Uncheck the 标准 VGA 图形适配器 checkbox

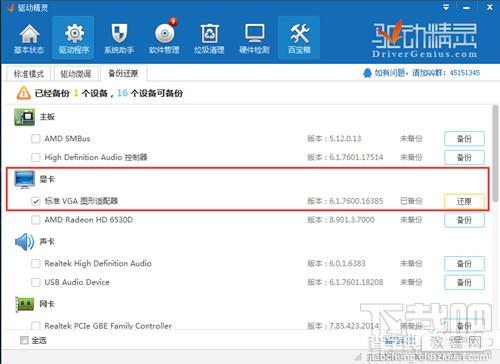pos(36,201)
